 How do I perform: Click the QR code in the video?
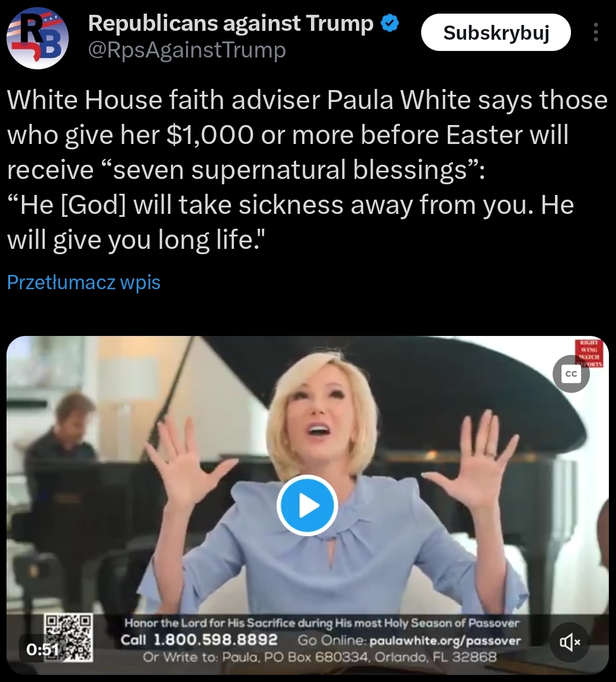coord(69,638)
